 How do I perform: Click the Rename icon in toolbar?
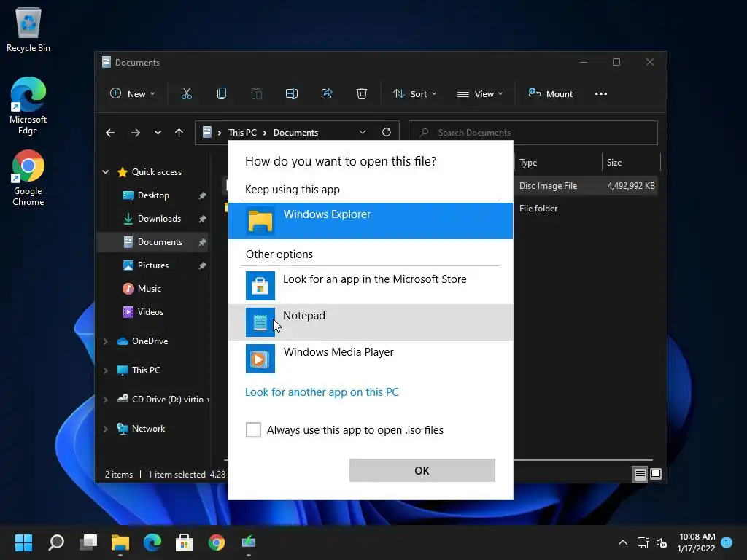(x=292, y=94)
